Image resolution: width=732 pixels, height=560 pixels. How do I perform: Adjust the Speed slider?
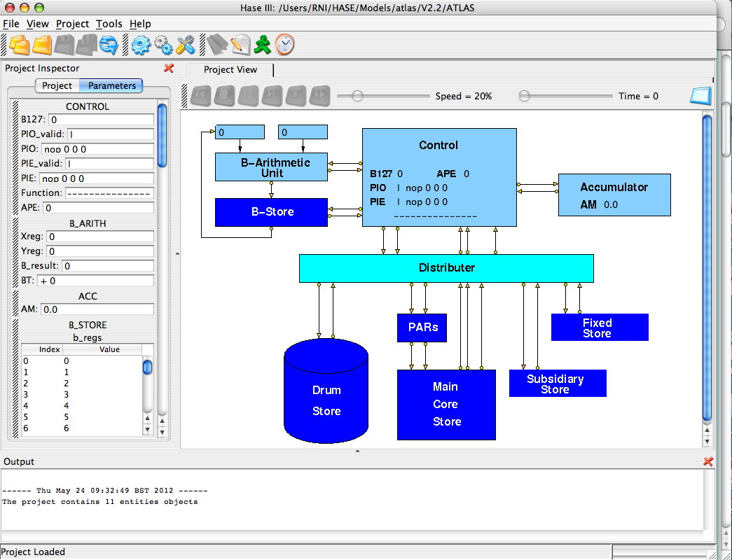click(x=357, y=95)
